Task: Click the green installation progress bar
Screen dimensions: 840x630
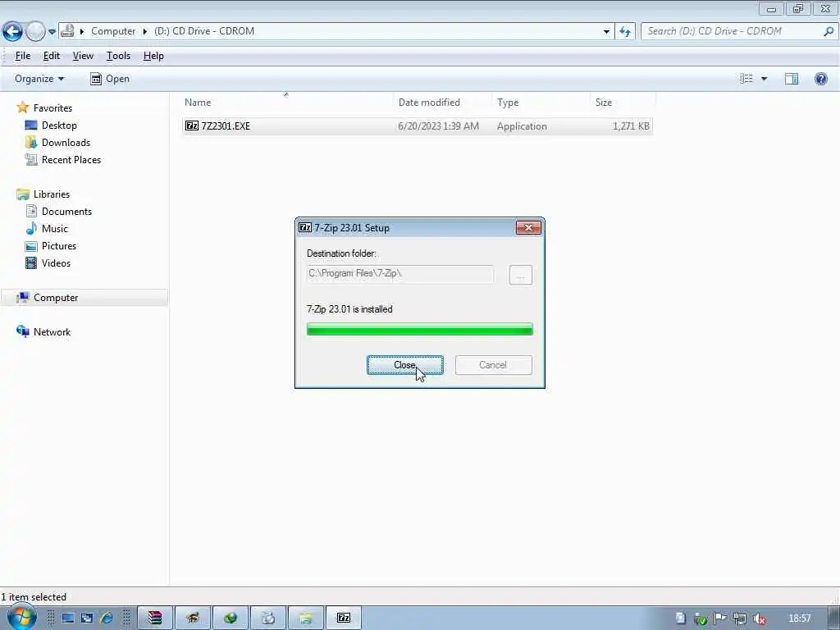Action: (x=419, y=329)
